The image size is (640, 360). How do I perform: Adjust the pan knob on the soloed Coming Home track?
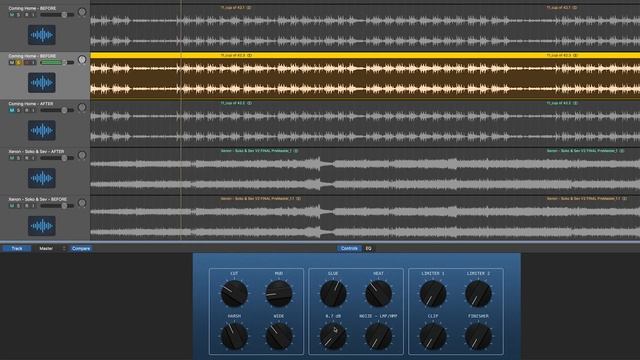click(82, 60)
